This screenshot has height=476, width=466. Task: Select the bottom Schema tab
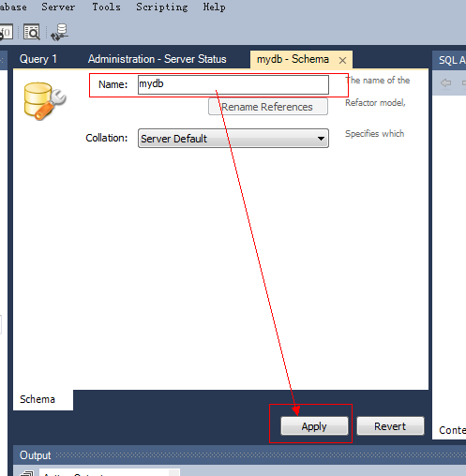43,399
